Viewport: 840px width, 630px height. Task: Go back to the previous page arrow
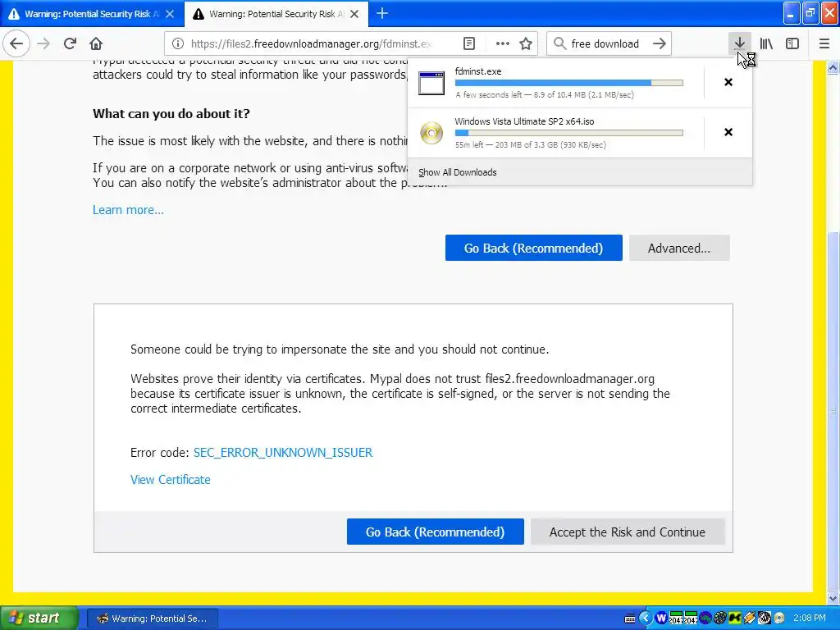coord(16,43)
